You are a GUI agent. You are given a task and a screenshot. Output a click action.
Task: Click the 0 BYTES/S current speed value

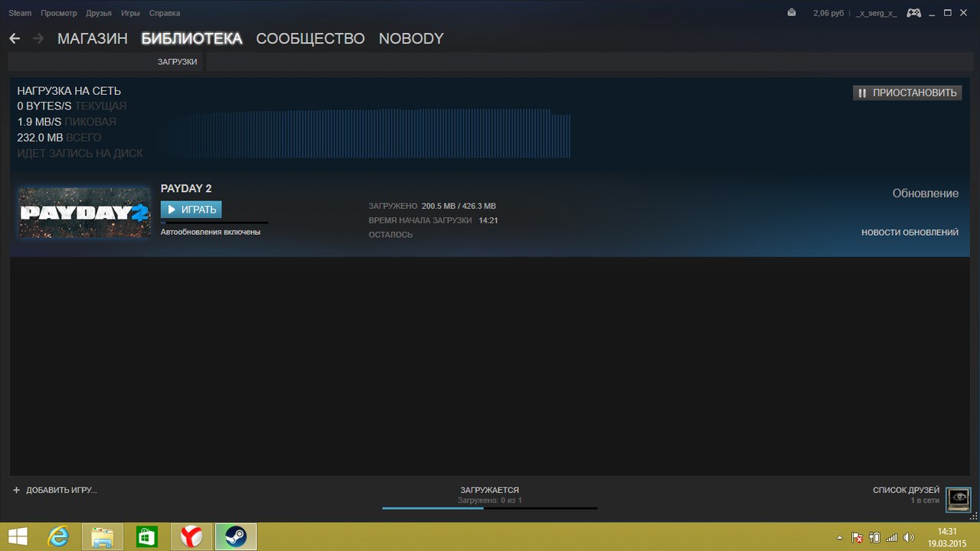pyautogui.click(x=44, y=106)
